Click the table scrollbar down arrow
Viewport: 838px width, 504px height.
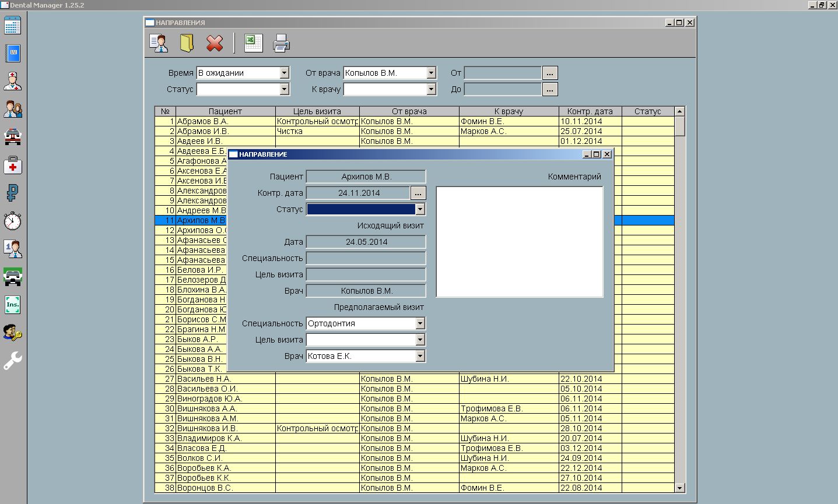[x=679, y=488]
